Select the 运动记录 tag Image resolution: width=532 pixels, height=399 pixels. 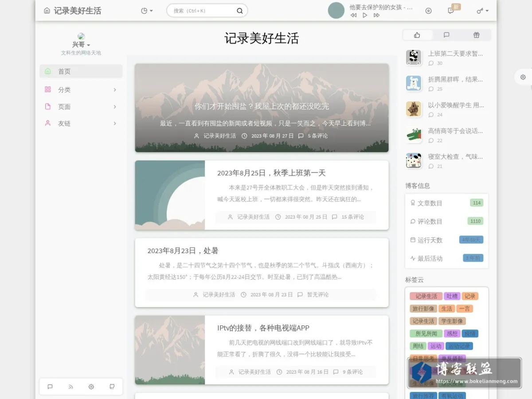click(x=459, y=346)
